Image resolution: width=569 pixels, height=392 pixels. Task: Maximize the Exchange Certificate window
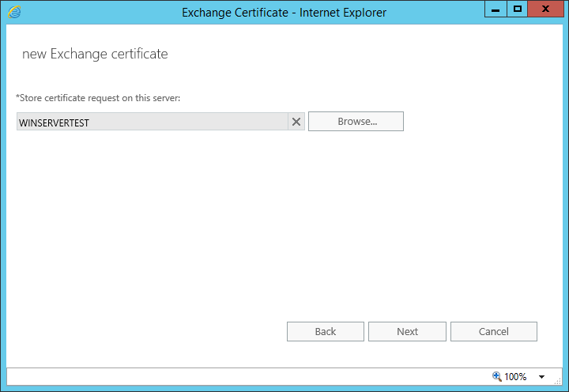click(518, 9)
